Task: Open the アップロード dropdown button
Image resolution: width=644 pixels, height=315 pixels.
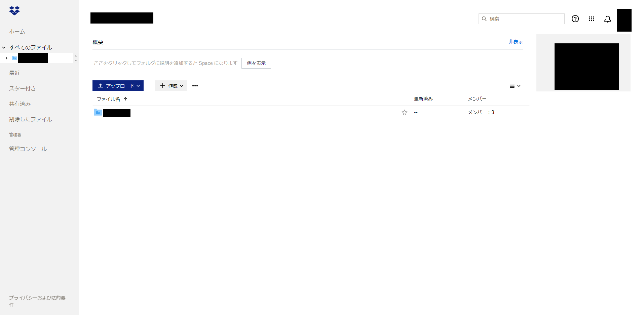Action: [118, 86]
